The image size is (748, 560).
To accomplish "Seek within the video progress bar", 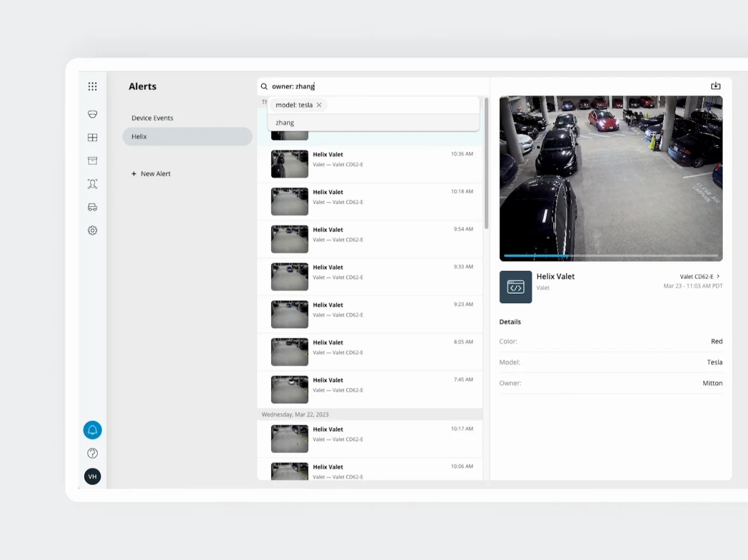I will pyautogui.click(x=611, y=256).
